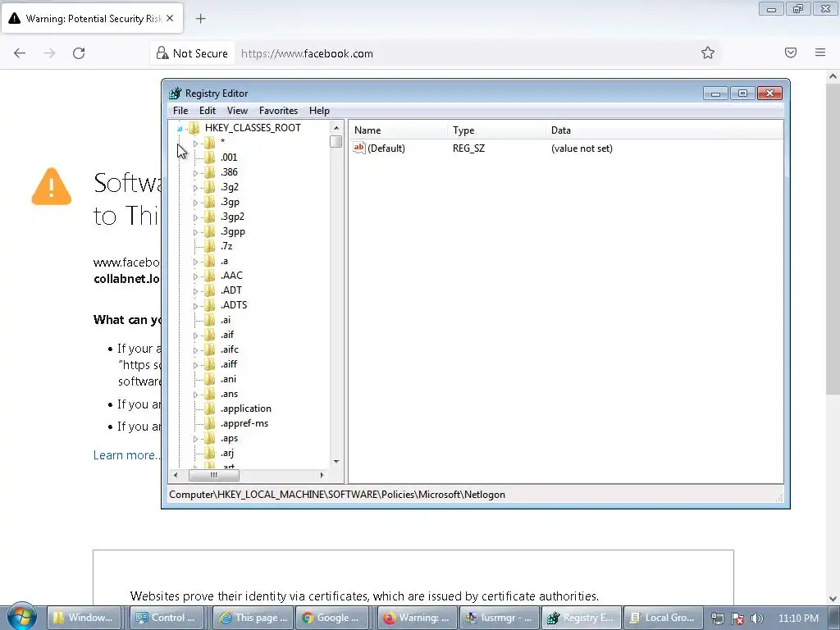Screen dimensions: 840x630
Task: Click the network tray icon
Action: click(717, 619)
